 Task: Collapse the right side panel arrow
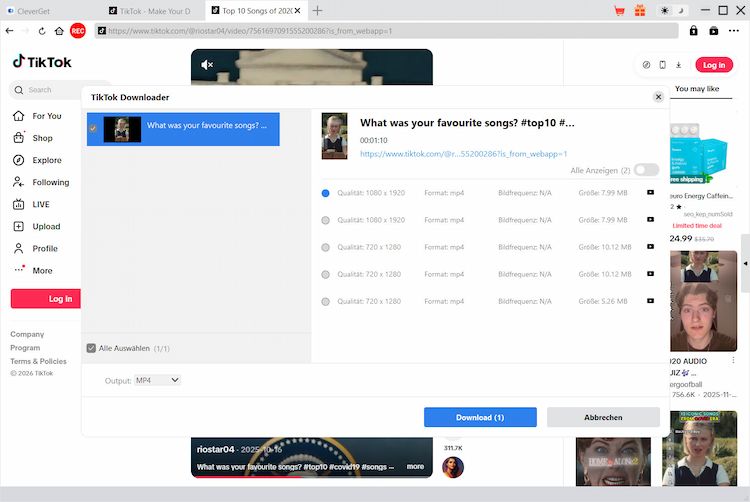tap(745, 263)
